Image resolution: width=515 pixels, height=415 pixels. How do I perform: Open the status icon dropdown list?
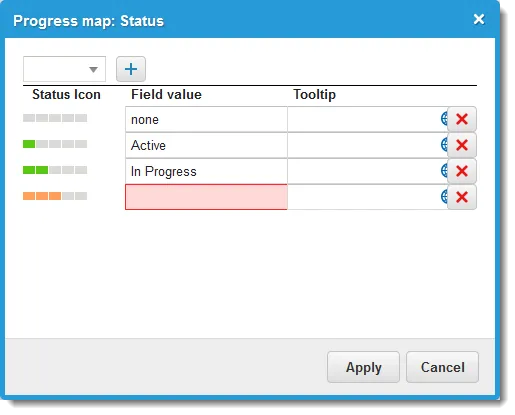[x=64, y=69]
